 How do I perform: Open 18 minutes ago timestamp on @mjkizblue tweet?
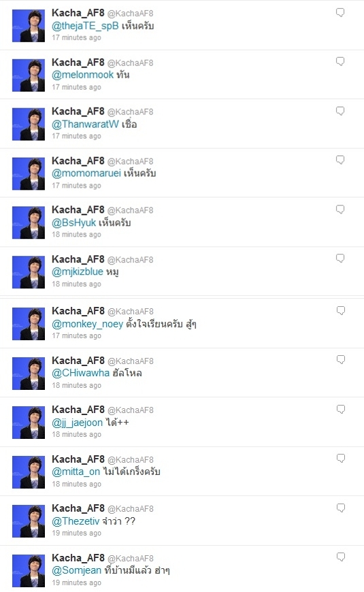point(77,284)
